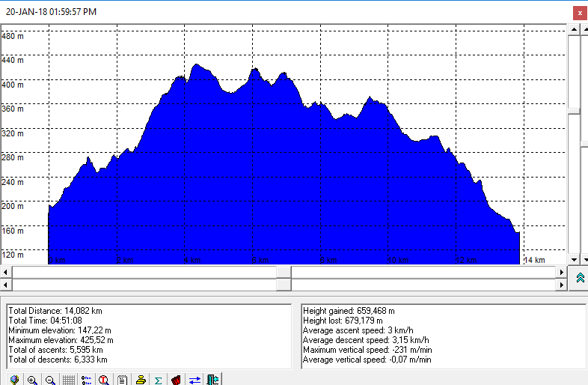Show totals with the Sigma icon
Screen dimensions: 588x385
(159, 380)
